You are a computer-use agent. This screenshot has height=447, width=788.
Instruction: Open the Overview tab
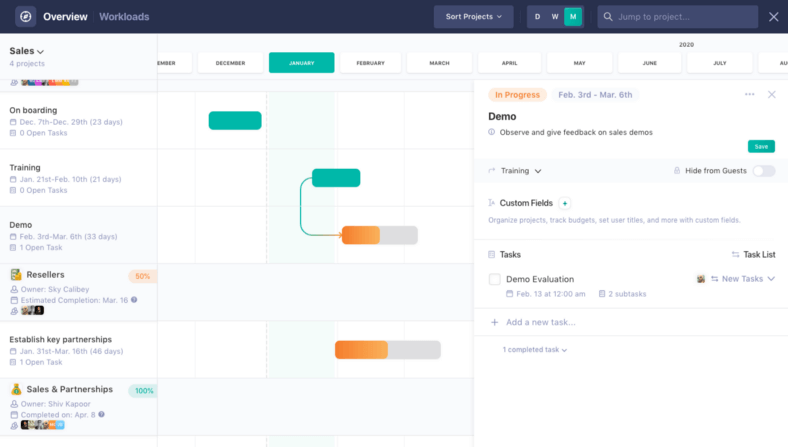pos(65,17)
